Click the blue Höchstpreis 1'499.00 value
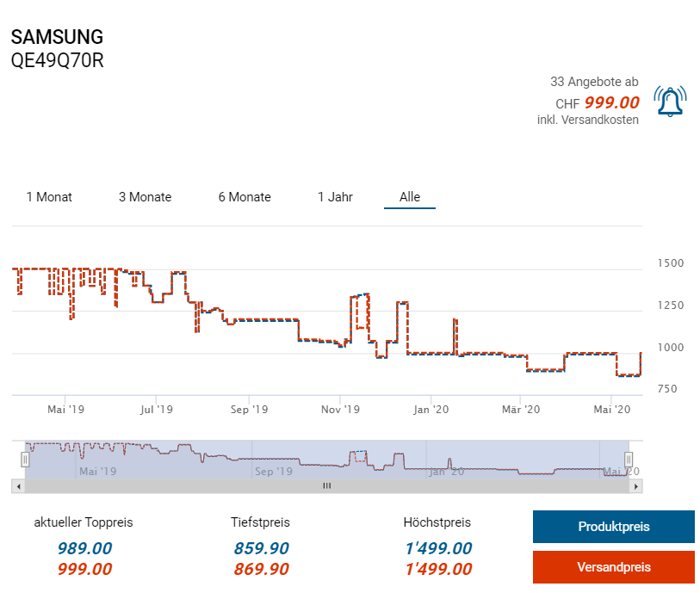Screen dimensions: 700x593 [x=437, y=548]
